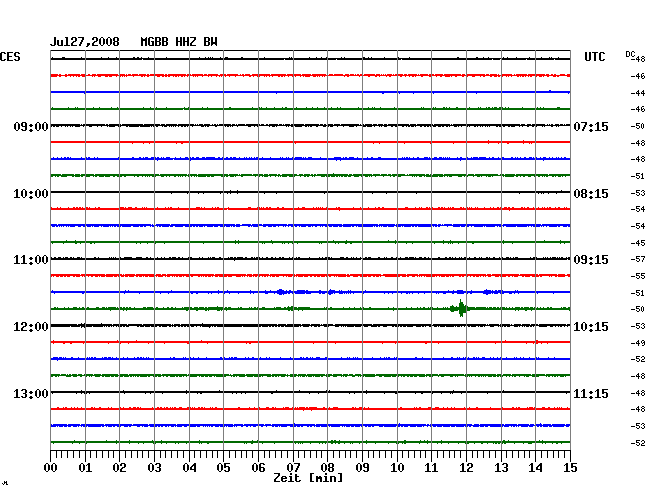Click the '08:15' UTC time label
Image resolution: width=650 pixels, height=494 pixels.
591,194
